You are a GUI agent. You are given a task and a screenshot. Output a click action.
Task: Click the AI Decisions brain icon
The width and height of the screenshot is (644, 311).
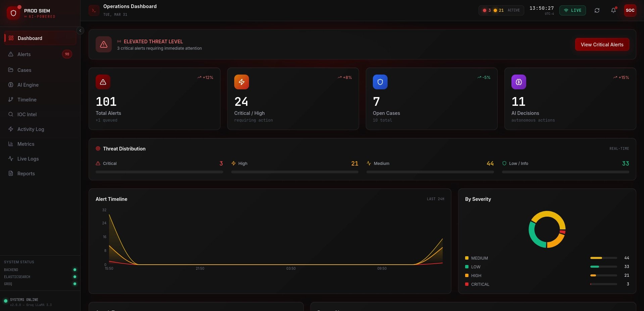tap(519, 82)
